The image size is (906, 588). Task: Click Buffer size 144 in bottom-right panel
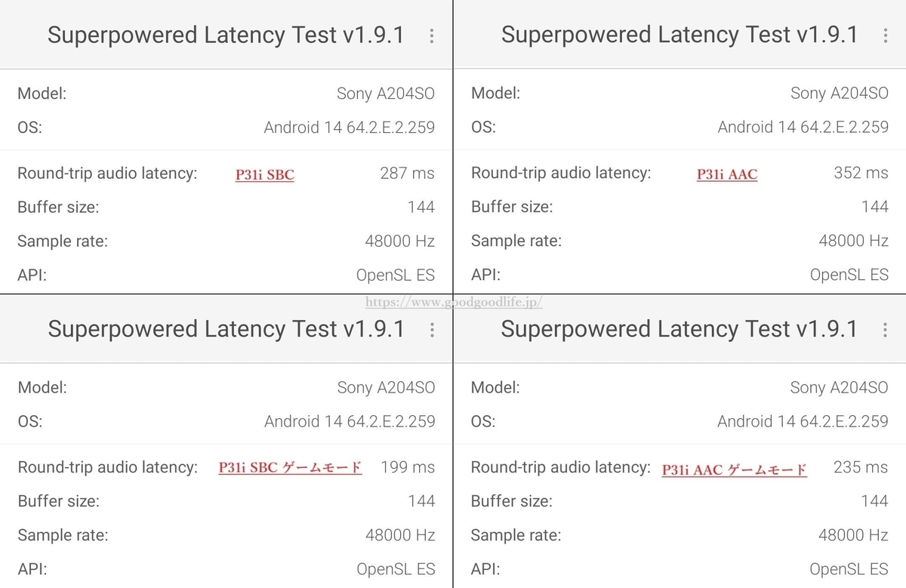click(874, 500)
